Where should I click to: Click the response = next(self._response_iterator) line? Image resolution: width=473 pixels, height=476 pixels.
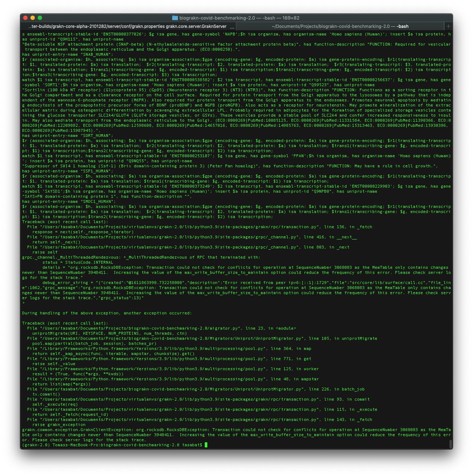(x=83, y=232)
